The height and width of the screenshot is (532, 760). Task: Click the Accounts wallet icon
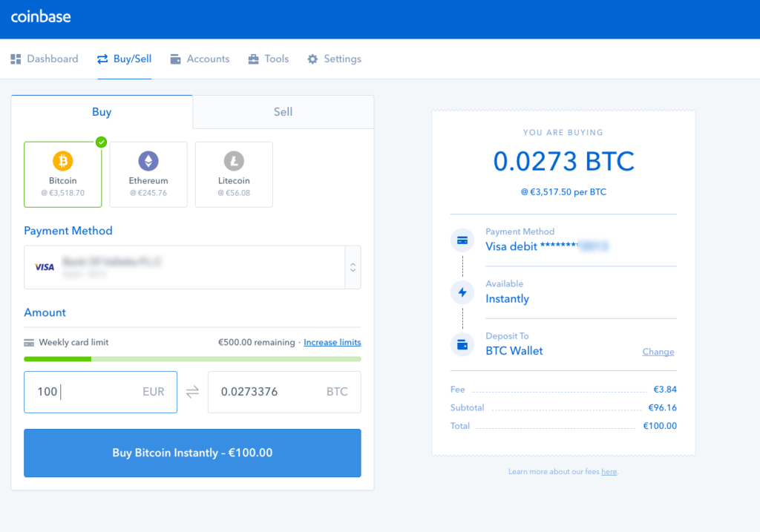(175, 59)
